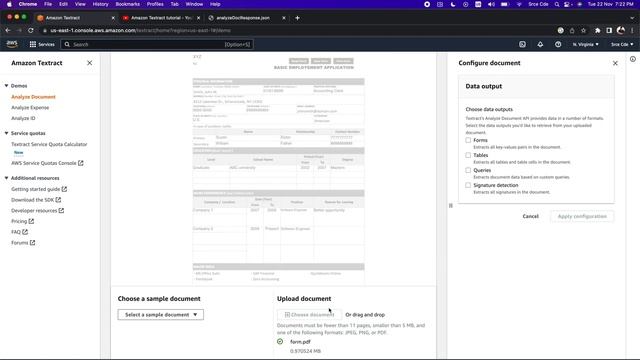Viewport: 640px width, 360px height.
Task: Open Chrome Edit menu
Action: tap(63, 4)
